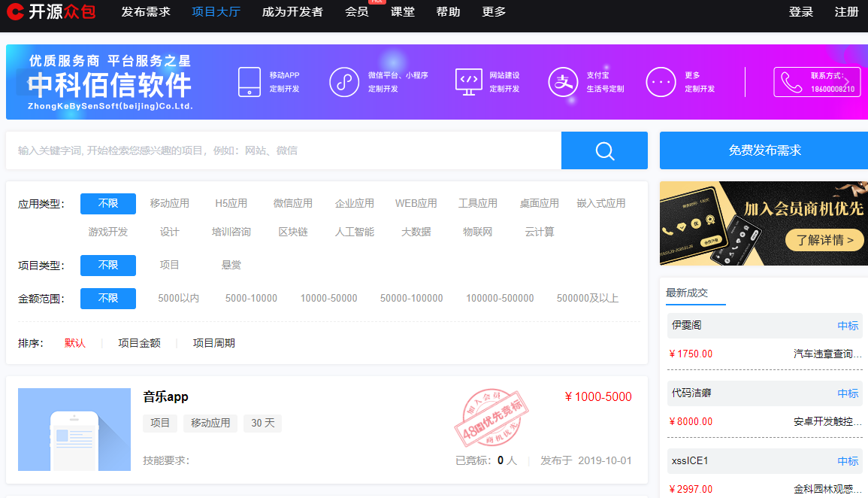Select 移动应用 under 应用类型

pos(168,202)
